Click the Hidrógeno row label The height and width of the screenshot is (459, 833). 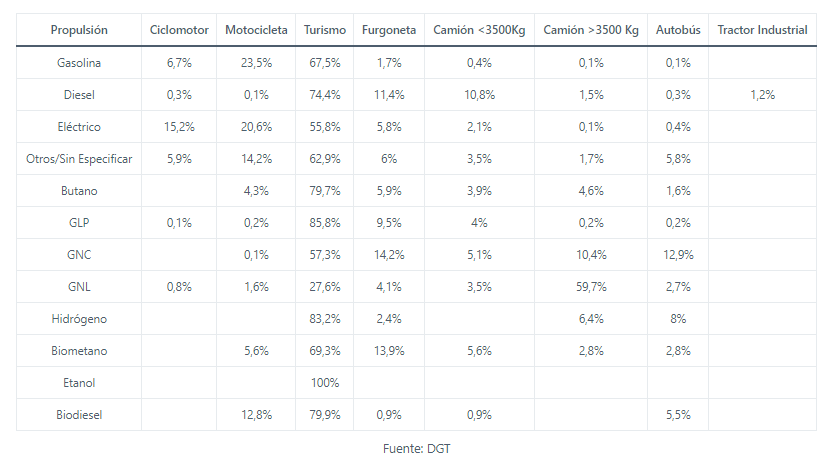click(x=79, y=319)
